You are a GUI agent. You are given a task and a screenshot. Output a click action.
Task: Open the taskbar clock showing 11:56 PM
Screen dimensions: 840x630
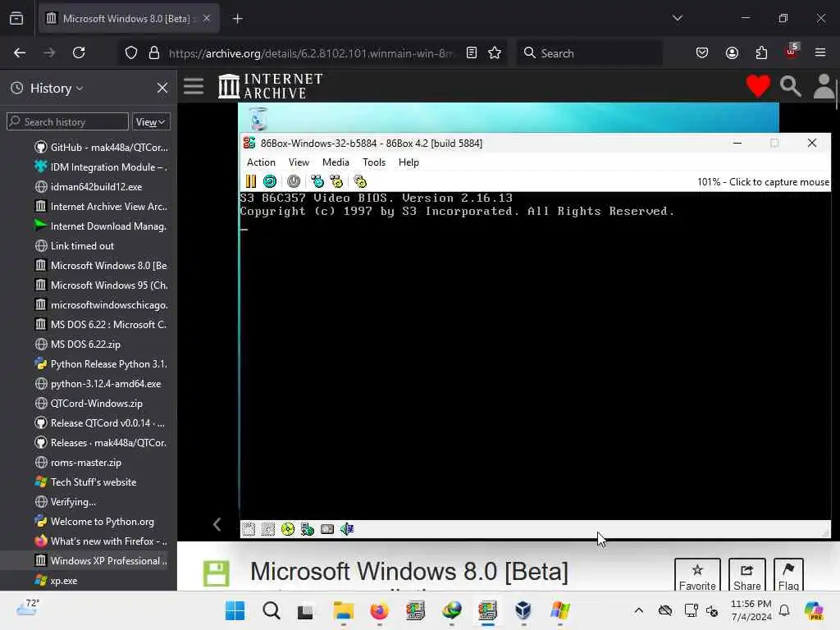(751, 610)
